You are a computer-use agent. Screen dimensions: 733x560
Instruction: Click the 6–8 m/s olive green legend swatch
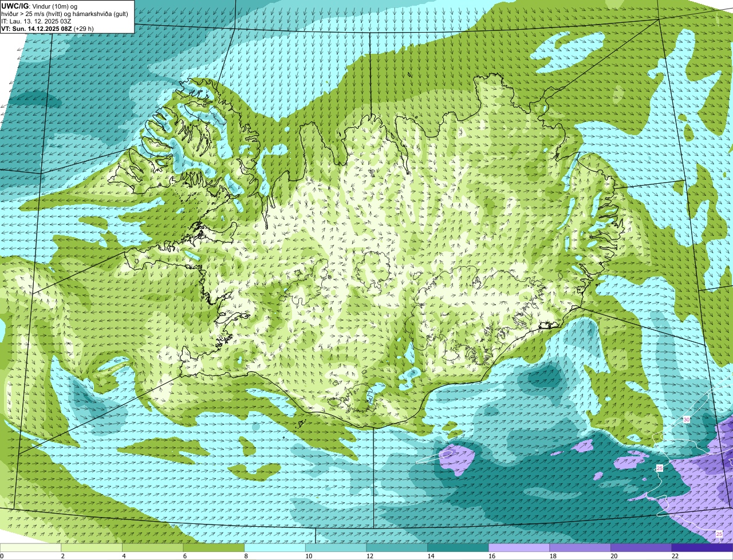214,547
